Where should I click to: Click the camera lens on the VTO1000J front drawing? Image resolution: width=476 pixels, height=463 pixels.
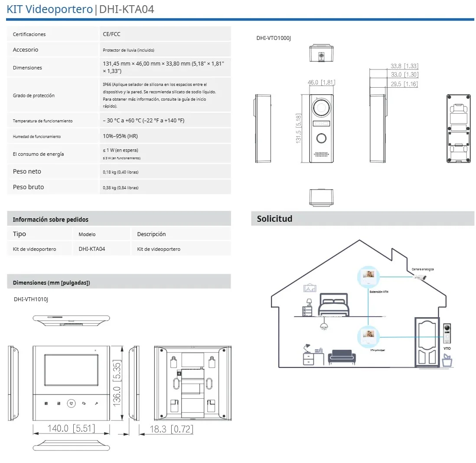point(321,108)
